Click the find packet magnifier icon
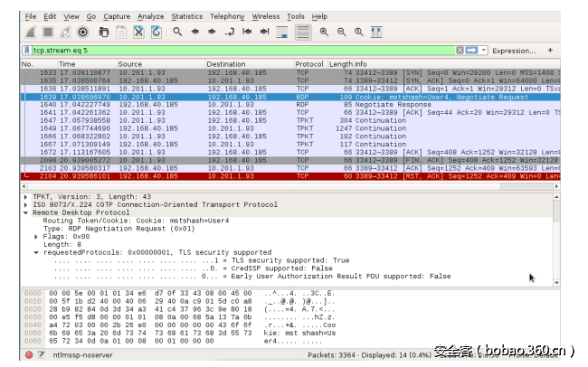 tap(178, 32)
